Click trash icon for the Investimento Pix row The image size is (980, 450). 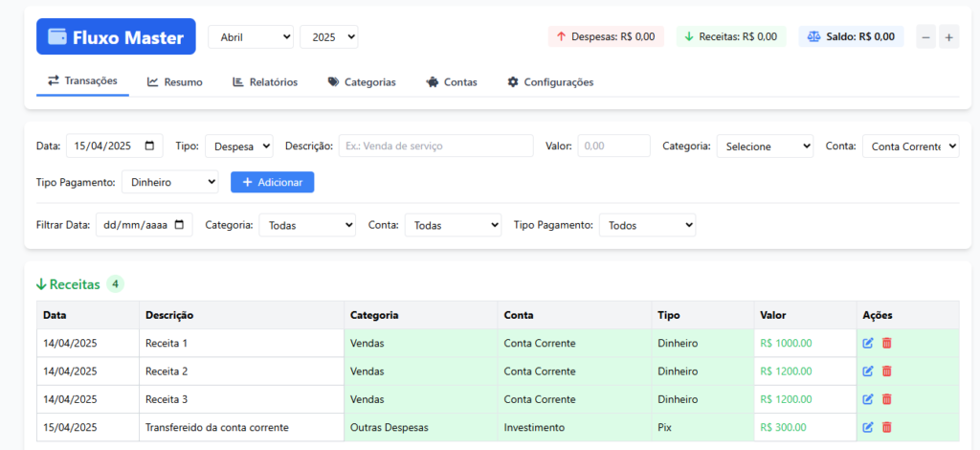(x=886, y=427)
